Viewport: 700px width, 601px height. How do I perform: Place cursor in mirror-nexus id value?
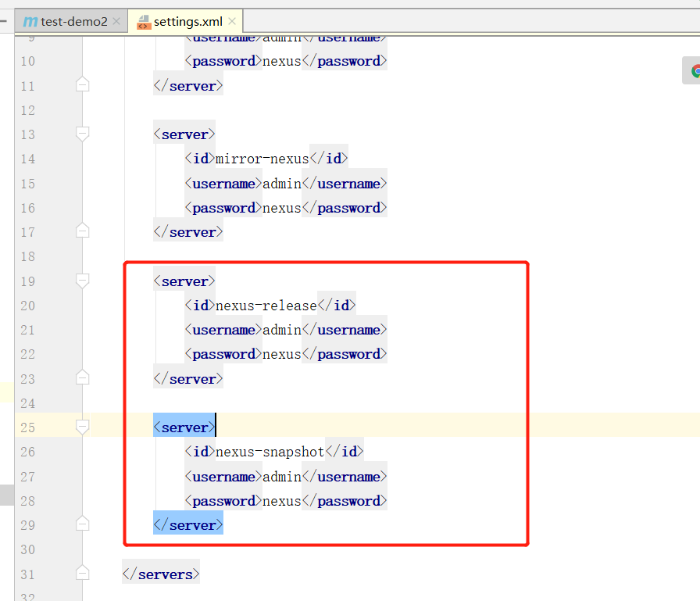262,159
